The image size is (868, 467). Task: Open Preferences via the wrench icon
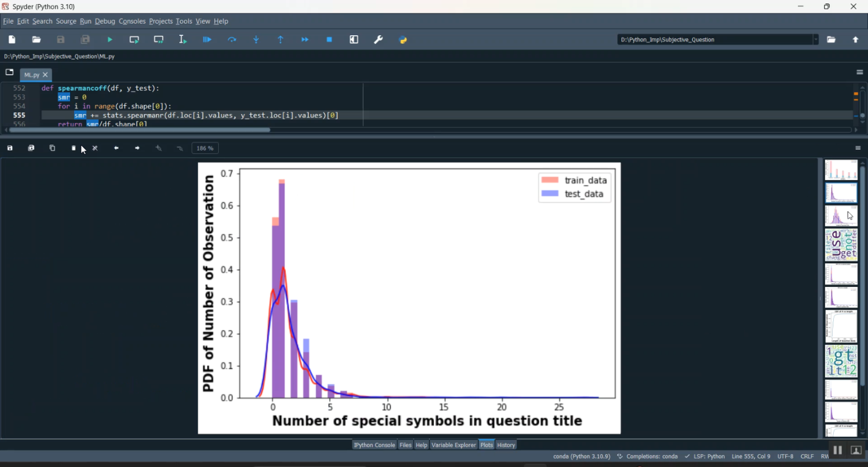pos(378,40)
